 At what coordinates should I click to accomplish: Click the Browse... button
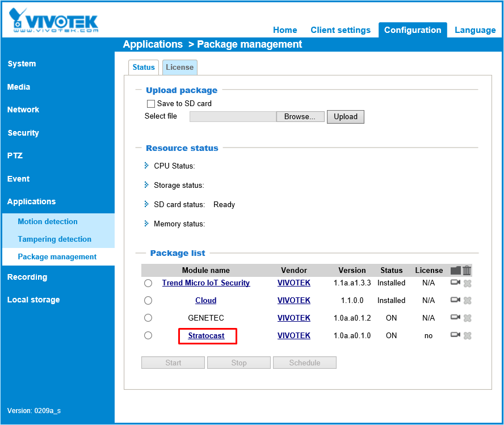point(300,117)
